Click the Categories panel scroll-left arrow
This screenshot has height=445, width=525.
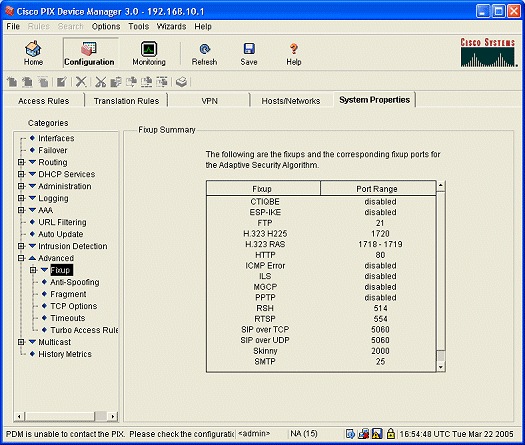pyautogui.click(x=19, y=416)
